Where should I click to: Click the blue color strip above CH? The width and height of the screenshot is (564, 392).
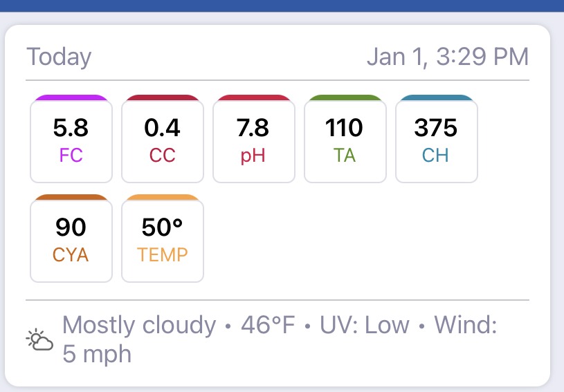click(437, 97)
